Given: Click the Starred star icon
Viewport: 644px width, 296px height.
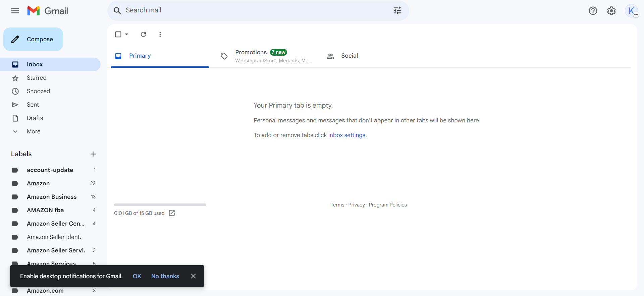Looking at the screenshot, I should (x=15, y=78).
